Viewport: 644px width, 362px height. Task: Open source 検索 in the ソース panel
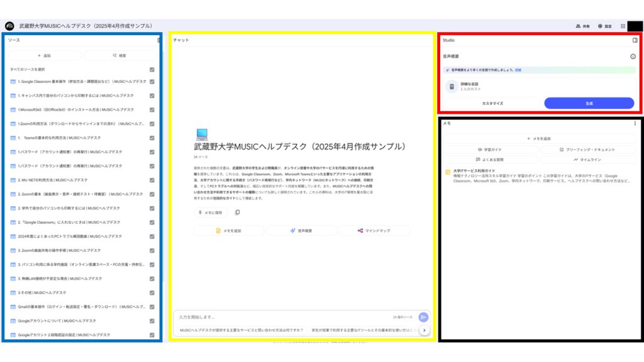pyautogui.click(x=120, y=55)
